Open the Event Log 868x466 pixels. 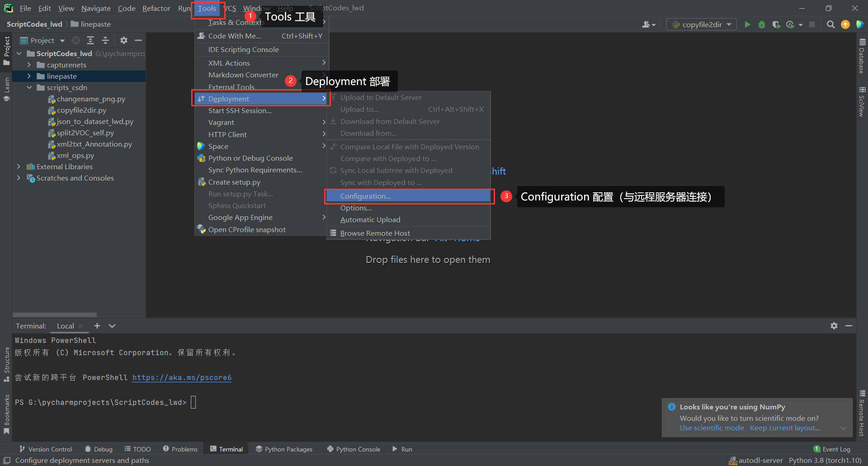tap(832, 449)
